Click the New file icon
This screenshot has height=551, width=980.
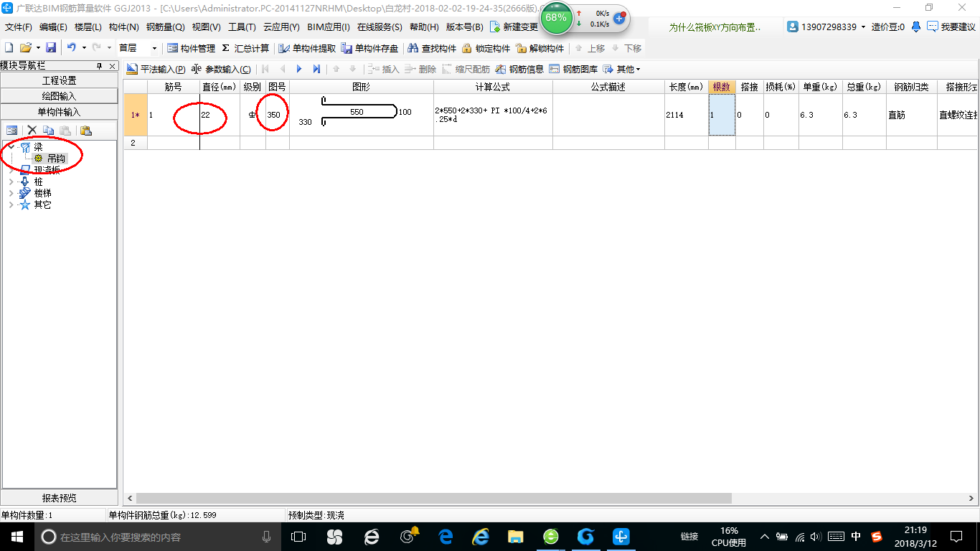pos(9,48)
